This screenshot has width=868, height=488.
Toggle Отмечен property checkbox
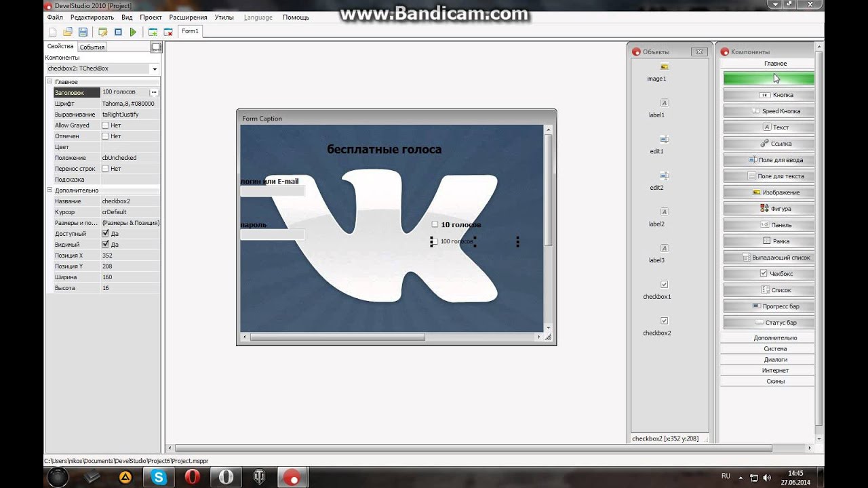[105, 136]
